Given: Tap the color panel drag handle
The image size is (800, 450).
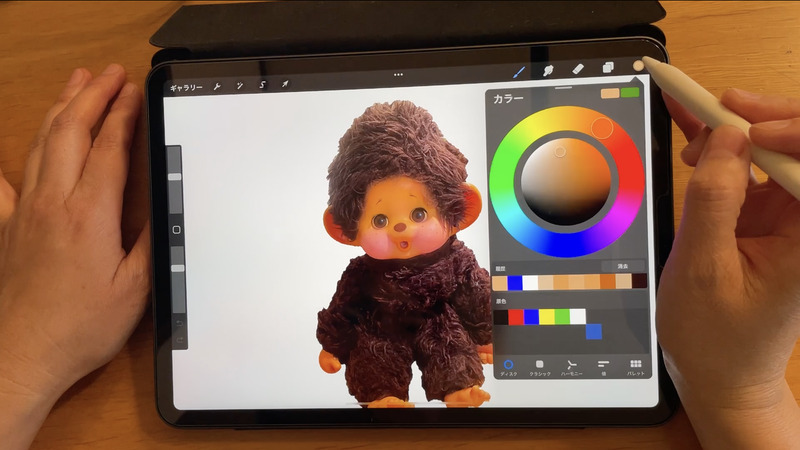Looking at the screenshot, I should point(564,88).
